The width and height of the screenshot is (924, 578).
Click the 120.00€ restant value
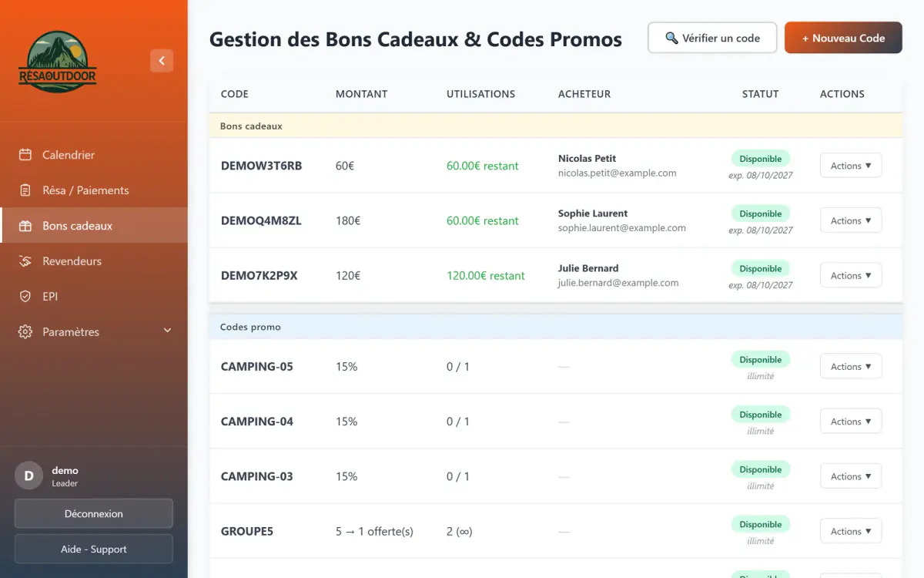pyautogui.click(x=486, y=275)
